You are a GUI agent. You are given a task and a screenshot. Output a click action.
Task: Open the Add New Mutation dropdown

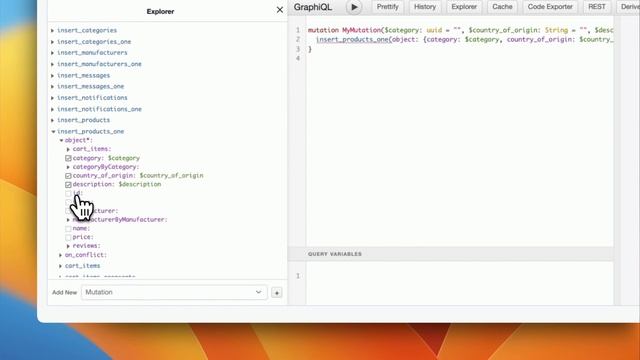pyautogui.click(x=174, y=292)
